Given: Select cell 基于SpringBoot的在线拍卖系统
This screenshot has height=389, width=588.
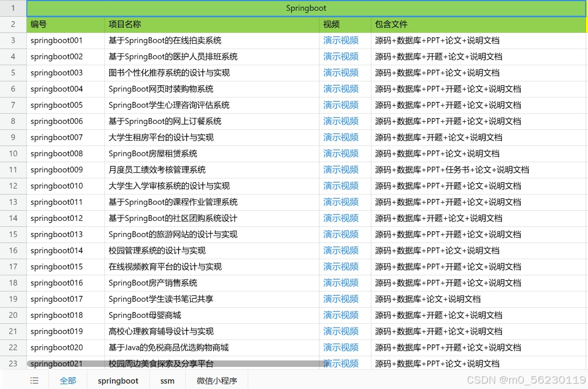Looking at the screenshot, I should click(x=212, y=40).
